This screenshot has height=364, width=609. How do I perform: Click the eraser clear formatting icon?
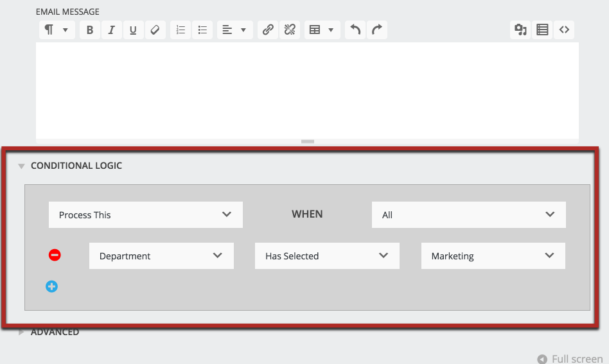coord(154,30)
